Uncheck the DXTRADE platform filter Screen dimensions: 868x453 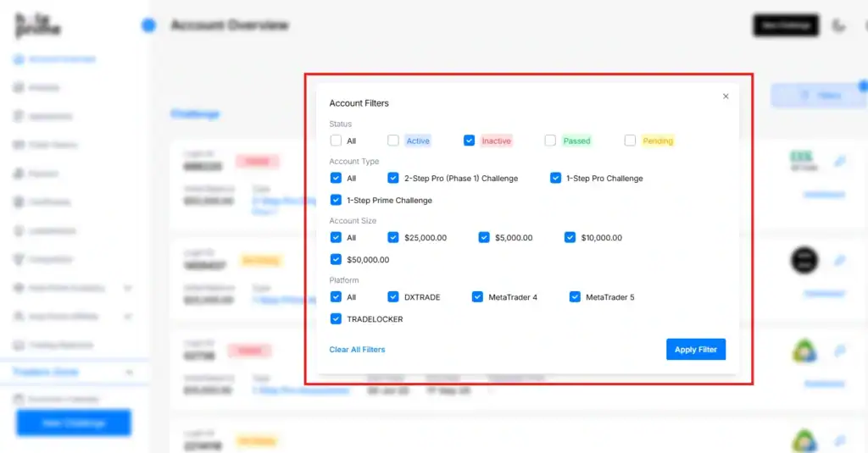(393, 297)
